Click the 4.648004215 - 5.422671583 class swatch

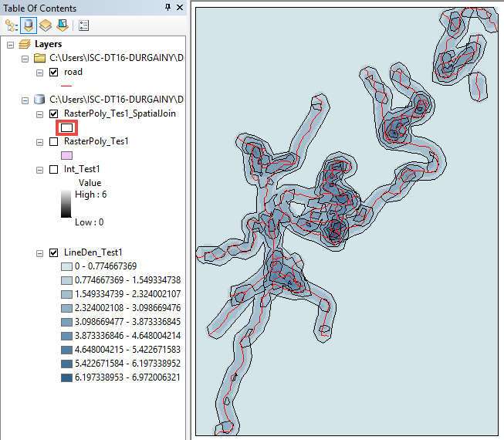point(66,350)
